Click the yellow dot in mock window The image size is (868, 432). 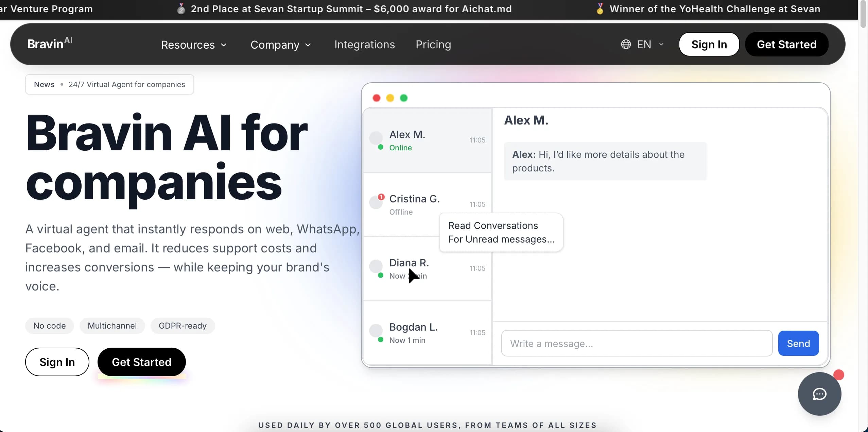390,98
